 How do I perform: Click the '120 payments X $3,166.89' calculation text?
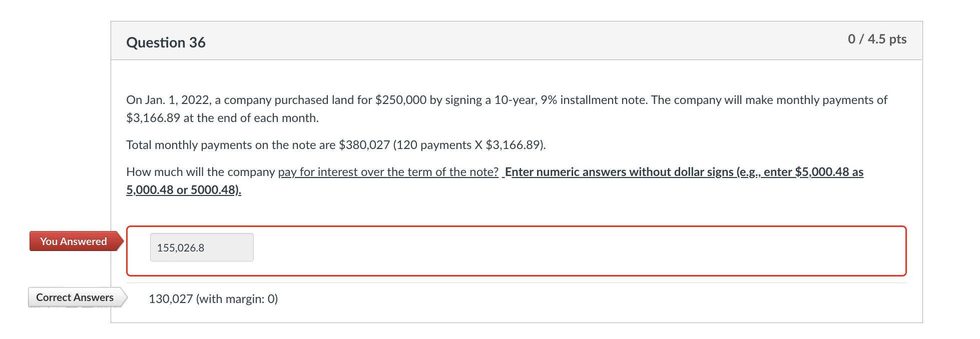pyautogui.click(x=470, y=144)
